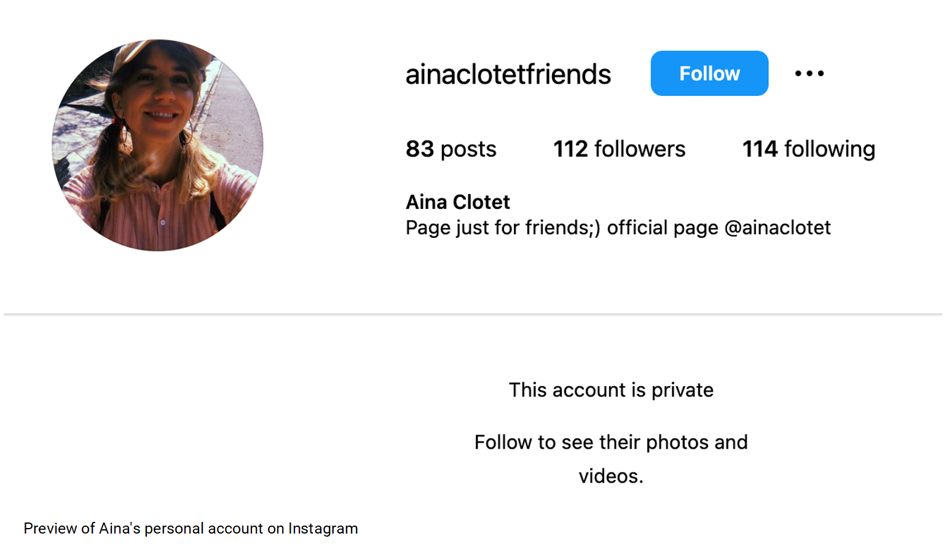Click the horizontal divider below the bio
949x560 pixels.
(x=473, y=314)
